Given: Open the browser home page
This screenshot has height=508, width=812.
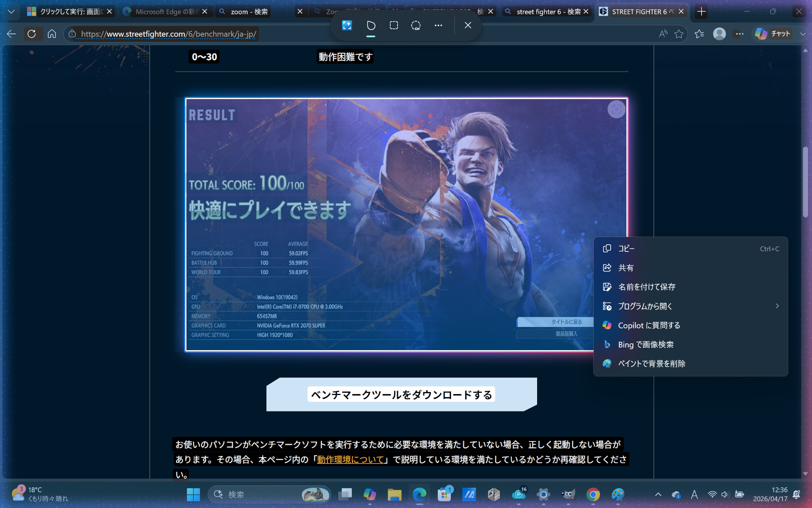Looking at the screenshot, I should click(52, 34).
